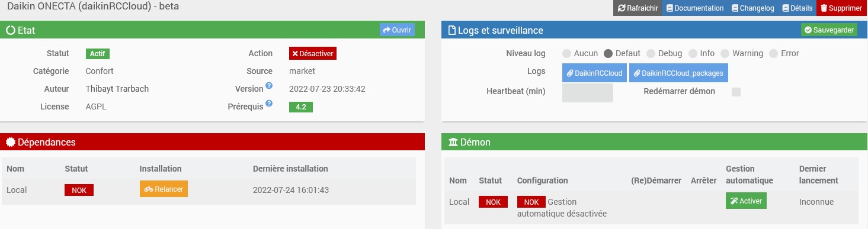868x229 pixels.
Task: Click the Logs et surveillance file icon
Action: tap(451, 30)
